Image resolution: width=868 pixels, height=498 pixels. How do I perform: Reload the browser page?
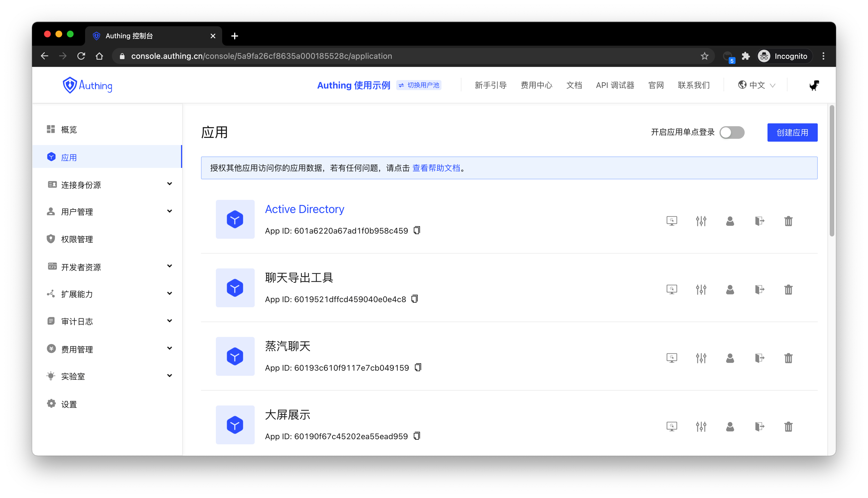coord(81,56)
